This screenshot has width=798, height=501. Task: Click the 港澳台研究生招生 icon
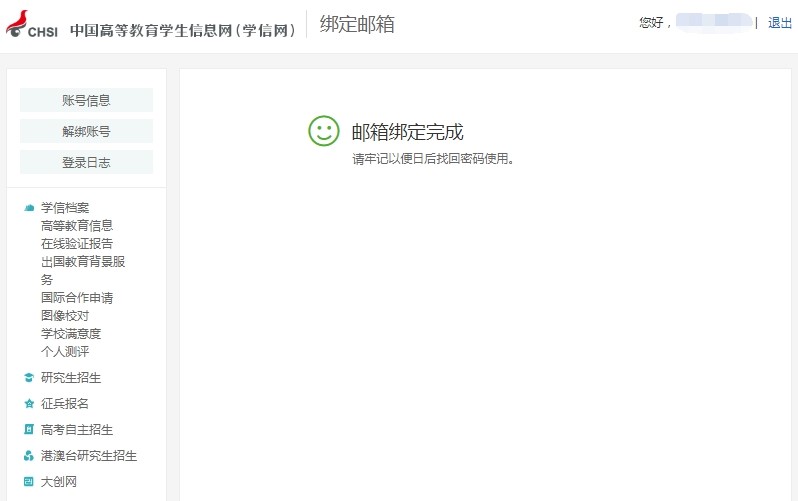click(x=29, y=456)
